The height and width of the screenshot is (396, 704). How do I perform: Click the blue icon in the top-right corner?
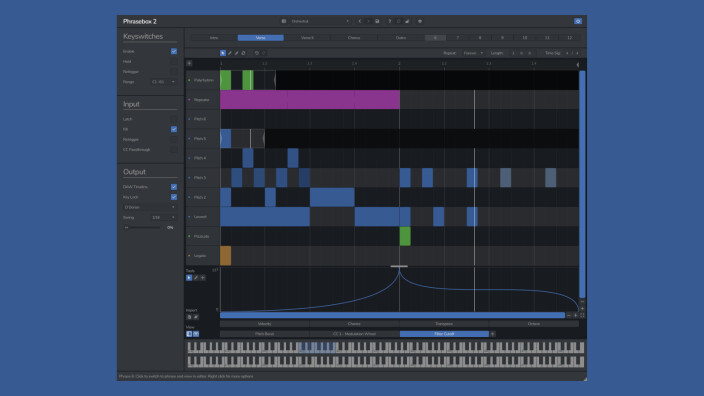578,21
